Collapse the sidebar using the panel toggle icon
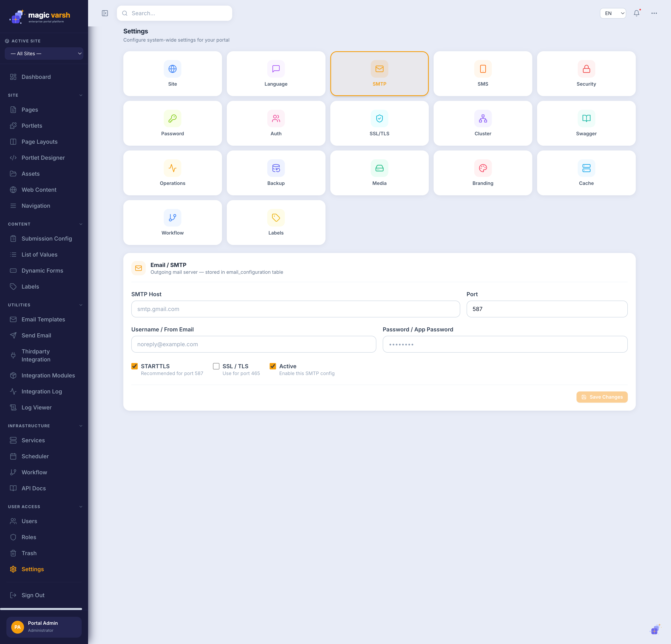This screenshot has height=644, width=671. [105, 13]
